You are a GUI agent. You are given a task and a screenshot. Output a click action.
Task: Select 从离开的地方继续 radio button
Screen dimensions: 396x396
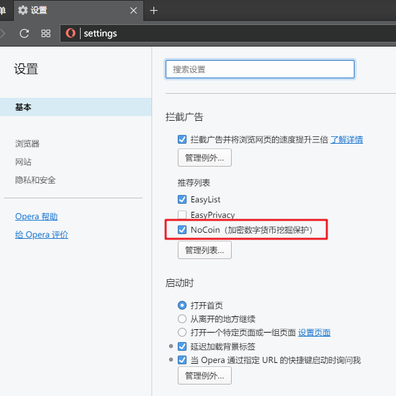click(x=182, y=319)
